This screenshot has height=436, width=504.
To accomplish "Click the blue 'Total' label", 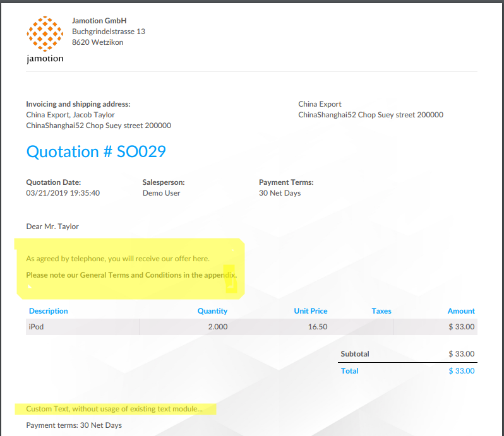I will click(349, 371).
